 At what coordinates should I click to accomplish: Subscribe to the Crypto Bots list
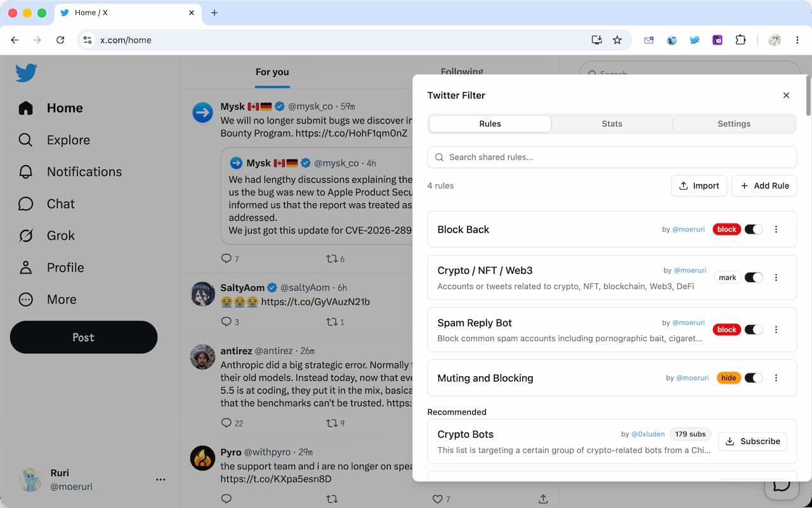(x=753, y=441)
